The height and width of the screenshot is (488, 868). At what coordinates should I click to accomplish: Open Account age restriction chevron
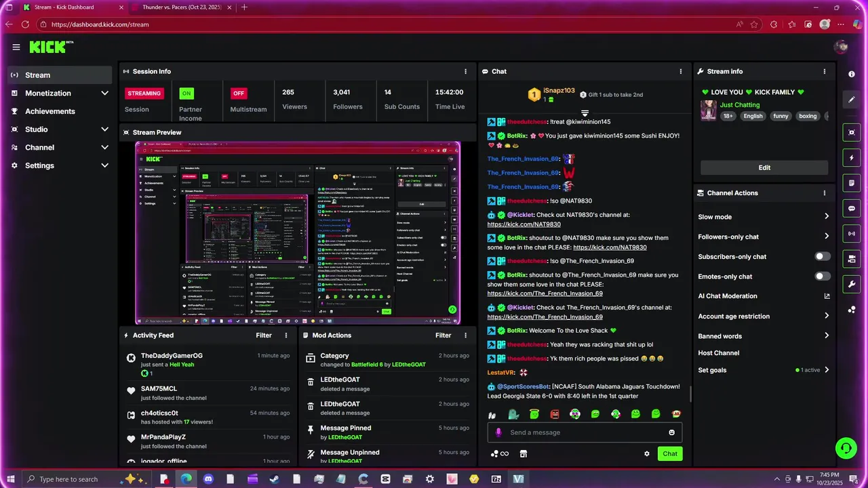click(827, 316)
